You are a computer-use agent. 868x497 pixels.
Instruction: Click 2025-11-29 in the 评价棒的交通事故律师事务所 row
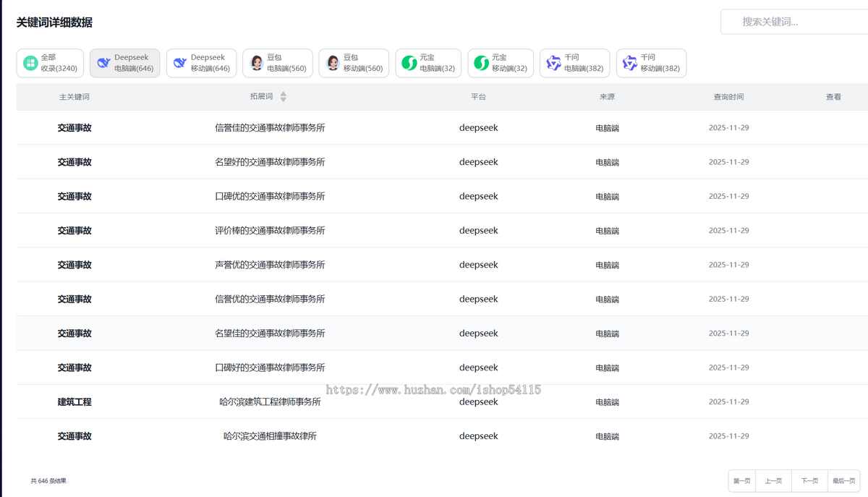tap(728, 231)
